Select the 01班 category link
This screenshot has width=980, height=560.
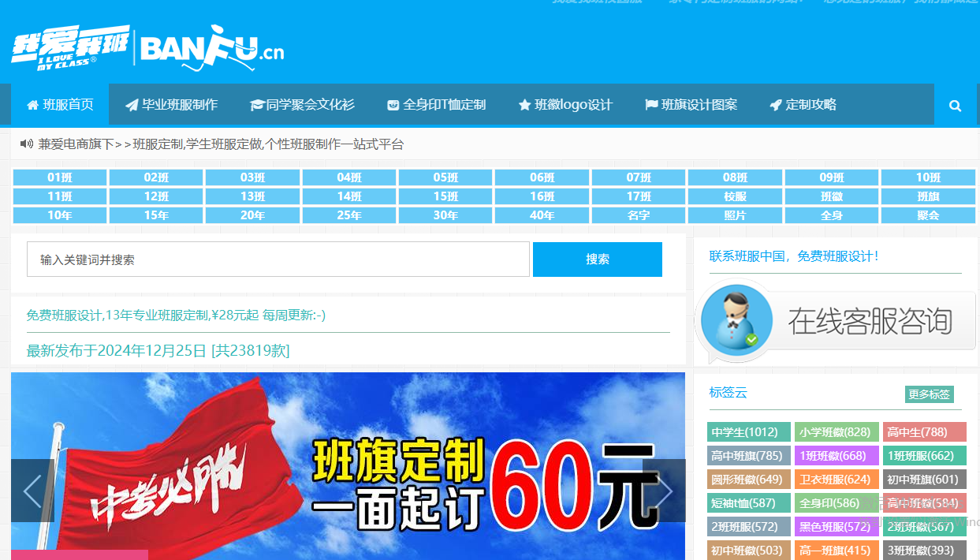click(60, 177)
